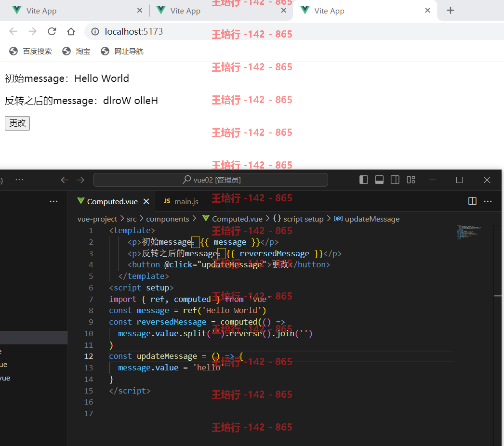Toggle the bottom panel in VS Code
The height and width of the screenshot is (446, 504).
[x=379, y=180]
